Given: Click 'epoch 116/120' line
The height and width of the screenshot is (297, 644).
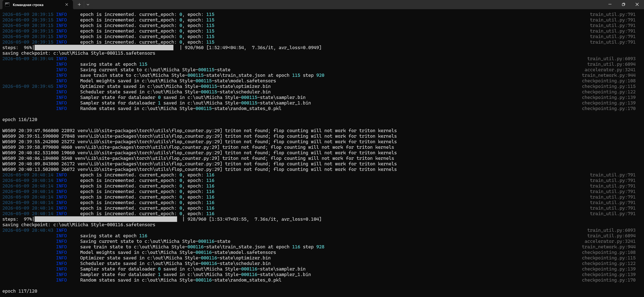Looking at the screenshot, I should pos(20,120).
